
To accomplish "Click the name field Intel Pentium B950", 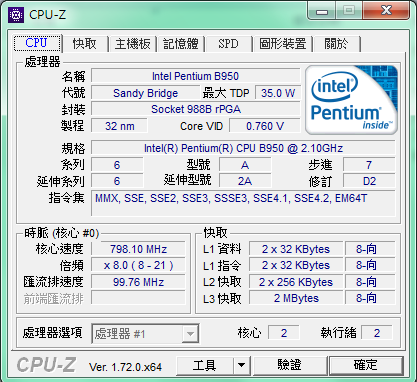I will pos(195,76).
